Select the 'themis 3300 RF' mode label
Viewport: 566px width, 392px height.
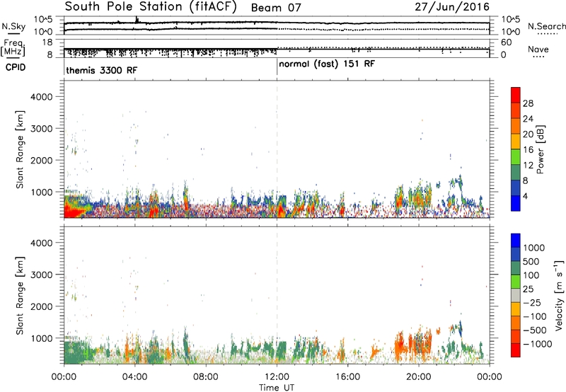click(102, 70)
